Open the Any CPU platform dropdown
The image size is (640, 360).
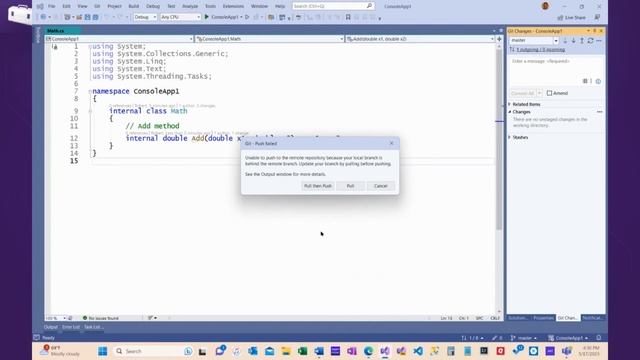tap(180, 17)
